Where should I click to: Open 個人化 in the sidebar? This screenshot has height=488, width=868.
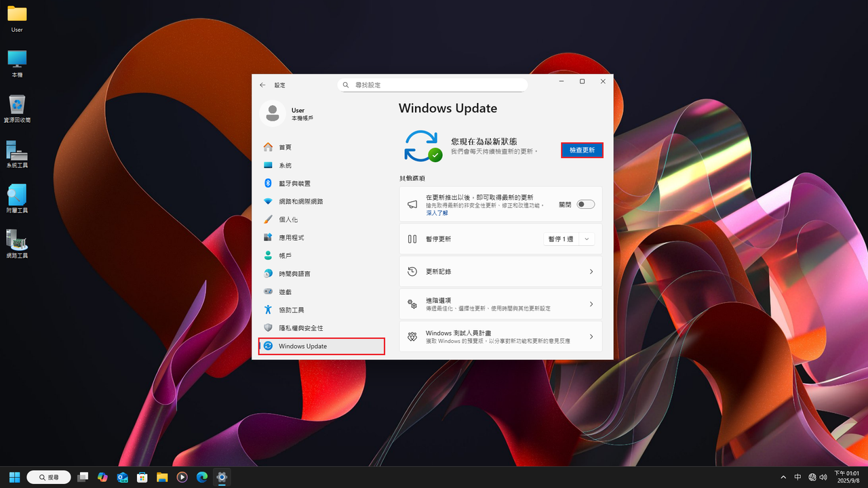[321, 220]
